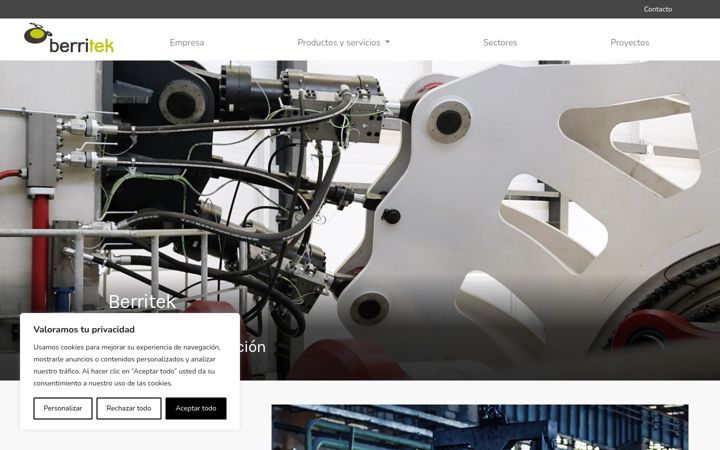The width and height of the screenshot is (720, 450).
Task: Click the Berritek logo
Action: [x=69, y=38]
